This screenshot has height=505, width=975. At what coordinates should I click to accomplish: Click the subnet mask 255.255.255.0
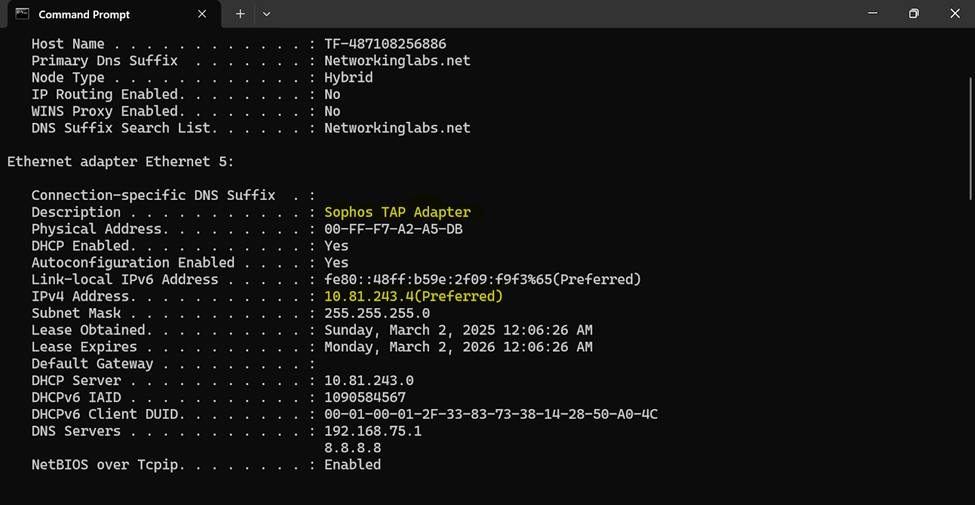coord(377,313)
